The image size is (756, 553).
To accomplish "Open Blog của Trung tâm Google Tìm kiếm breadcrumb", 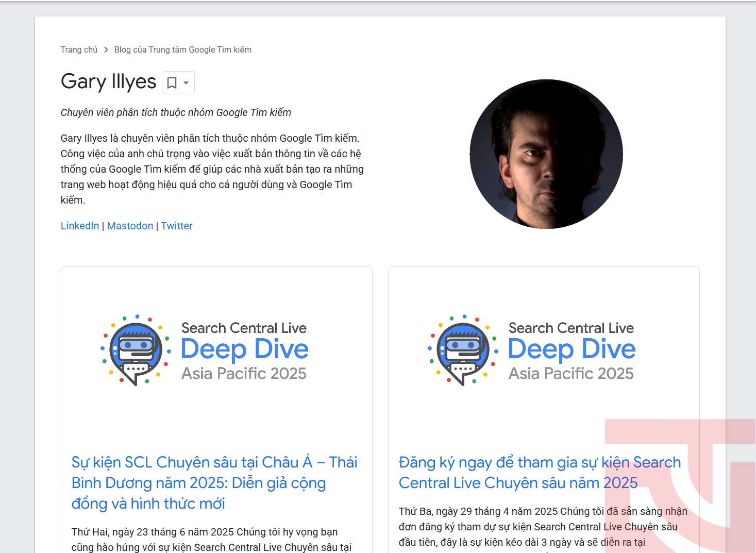I will coord(183,49).
